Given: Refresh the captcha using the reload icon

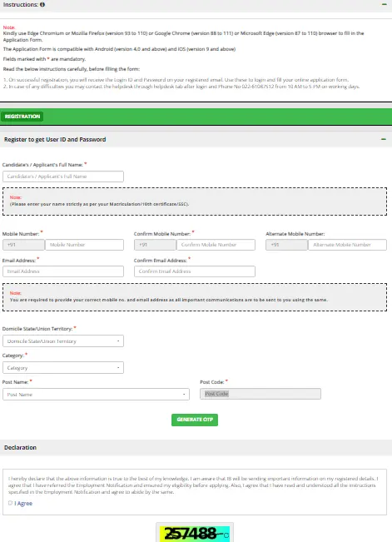Looking at the screenshot, I should (x=226, y=535).
